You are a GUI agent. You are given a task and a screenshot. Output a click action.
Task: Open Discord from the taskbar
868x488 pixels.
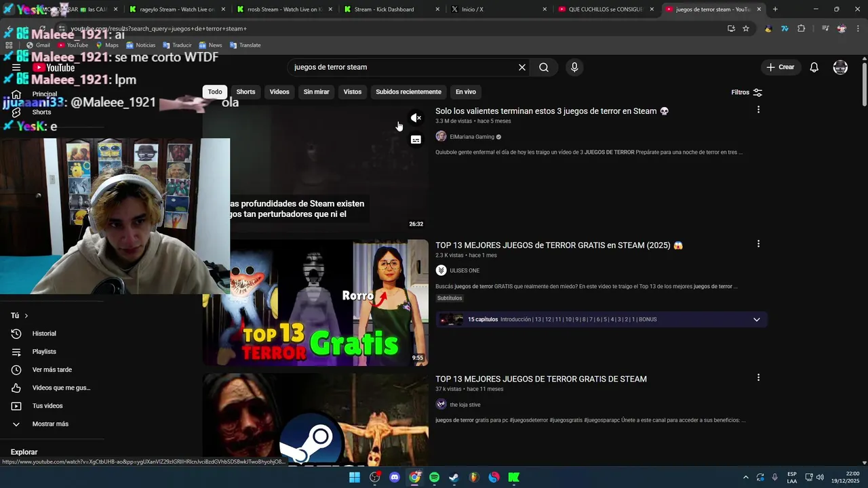click(395, 477)
